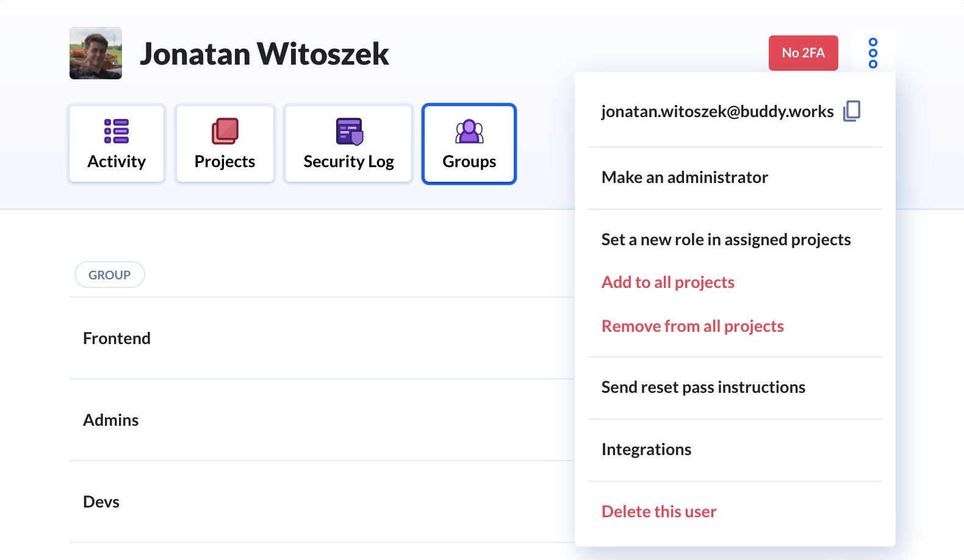Viewport: 964px width, 560px height.
Task: Select Send reset pass instructions
Action: coord(703,387)
